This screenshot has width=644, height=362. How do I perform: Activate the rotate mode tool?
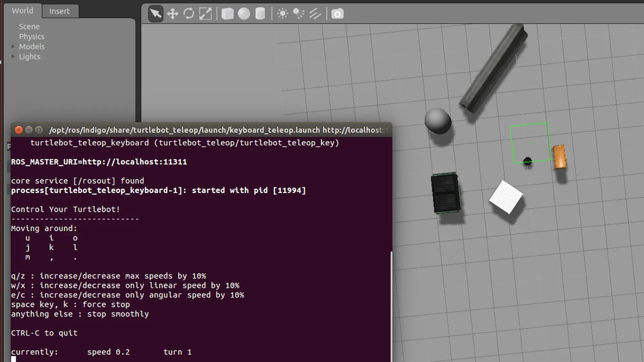click(189, 14)
